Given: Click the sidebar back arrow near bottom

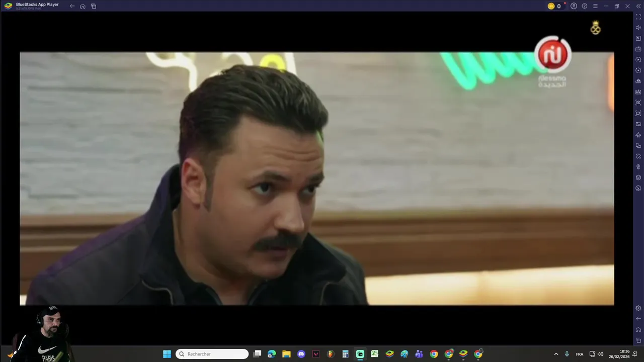Looking at the screenshot, I should click(x=638, y=319).
